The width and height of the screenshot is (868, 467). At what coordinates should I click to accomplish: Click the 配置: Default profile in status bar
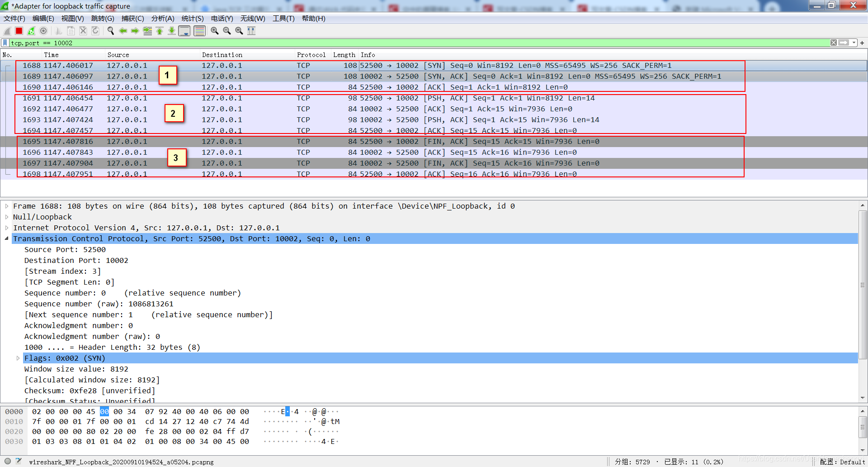[x=842, y=462]
